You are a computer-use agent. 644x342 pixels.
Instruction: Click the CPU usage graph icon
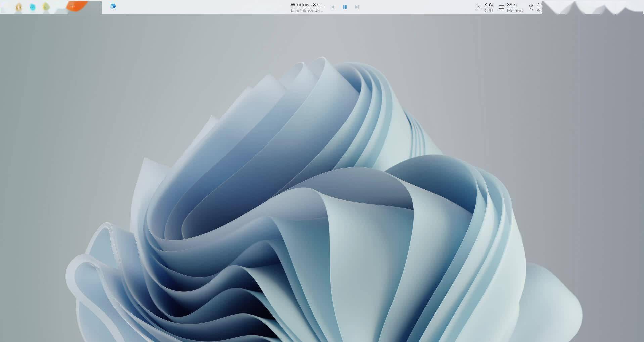click(479, 7)
